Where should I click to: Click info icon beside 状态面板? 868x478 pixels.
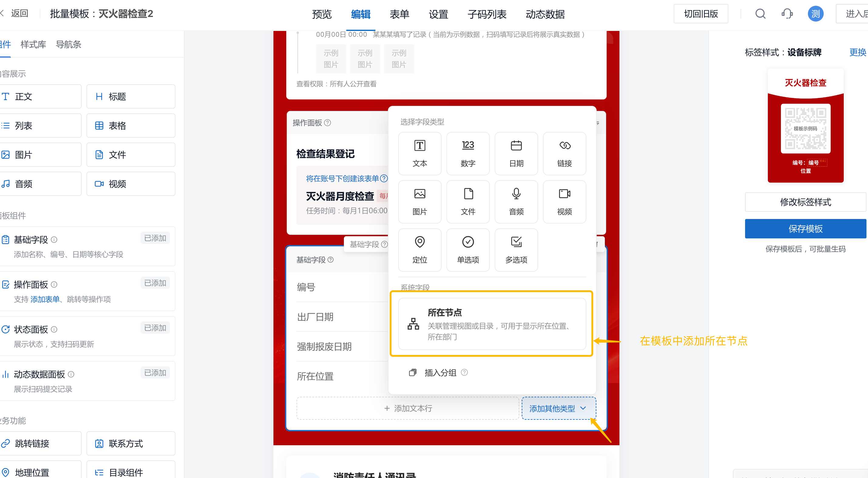click(54, 330)
